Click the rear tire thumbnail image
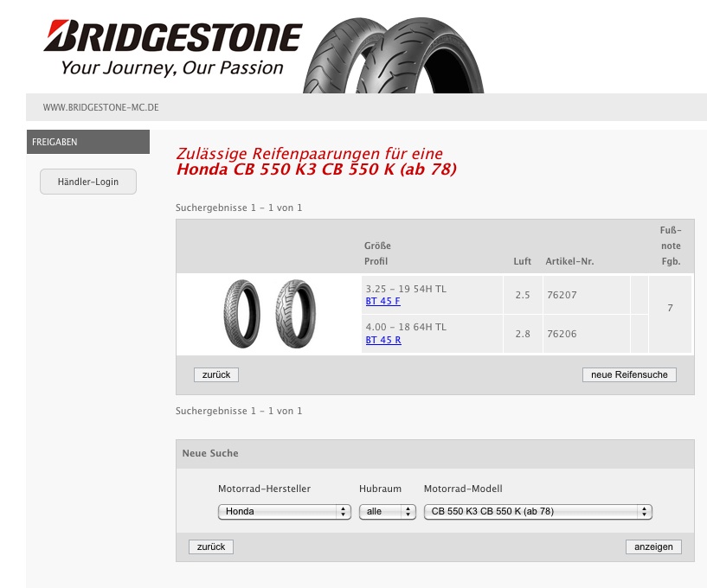The height and width of the screenshot is (588, 707). tap(295, 314)
